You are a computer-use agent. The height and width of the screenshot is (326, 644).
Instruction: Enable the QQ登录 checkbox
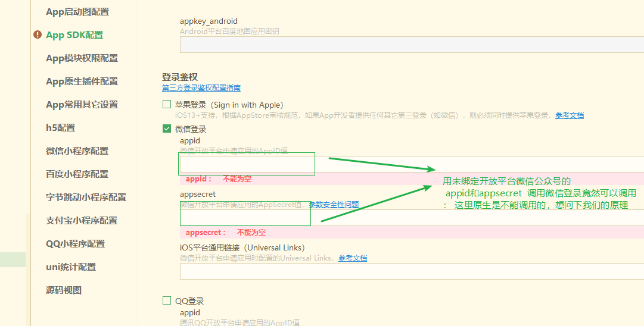[x=167, y=301]
